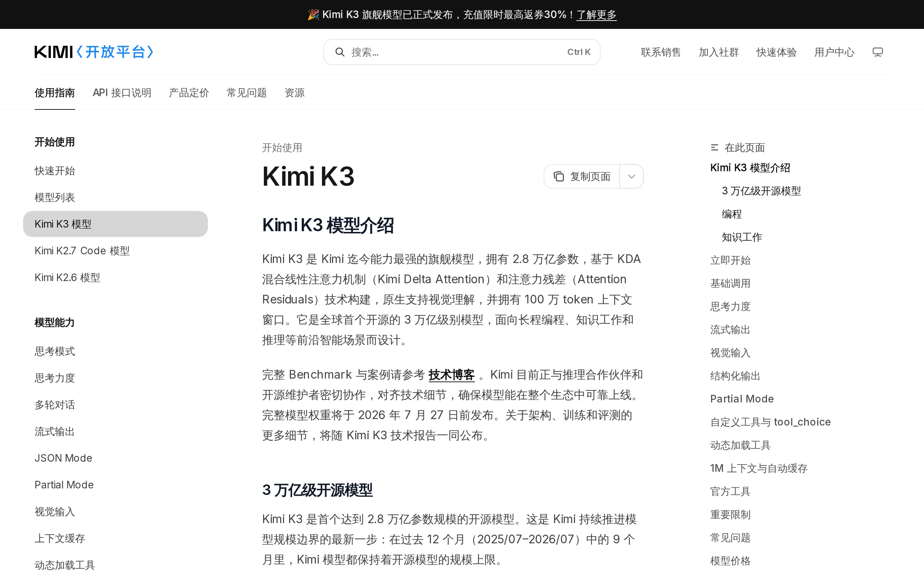924x578 pixels.
Task: Click 快速体验 in the header
Action: (x=776, y=52)
